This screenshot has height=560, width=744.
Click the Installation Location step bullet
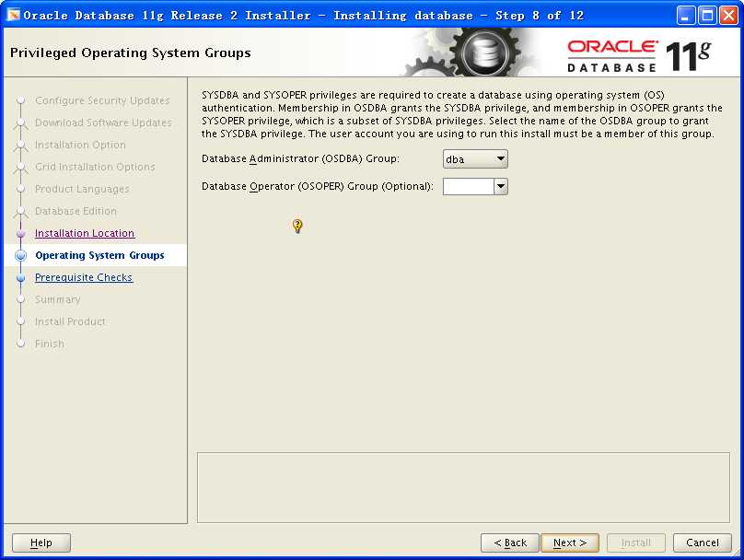20,233
